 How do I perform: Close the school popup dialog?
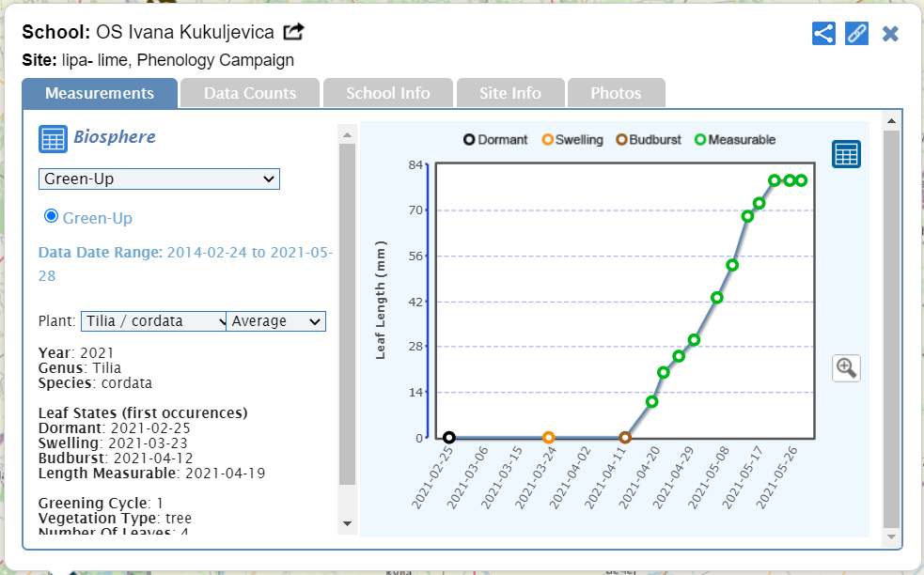point(890,34)
